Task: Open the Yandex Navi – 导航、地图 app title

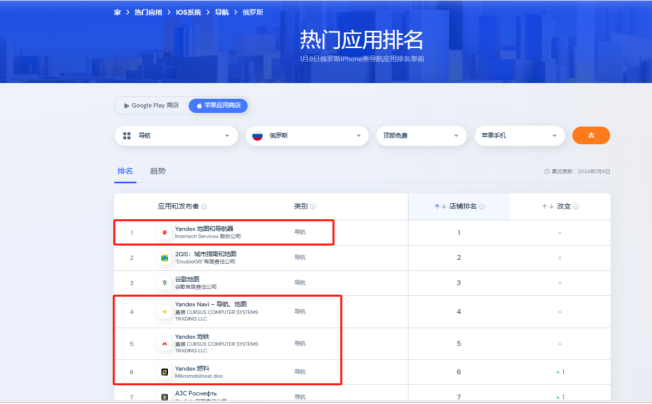Action: 211,304
